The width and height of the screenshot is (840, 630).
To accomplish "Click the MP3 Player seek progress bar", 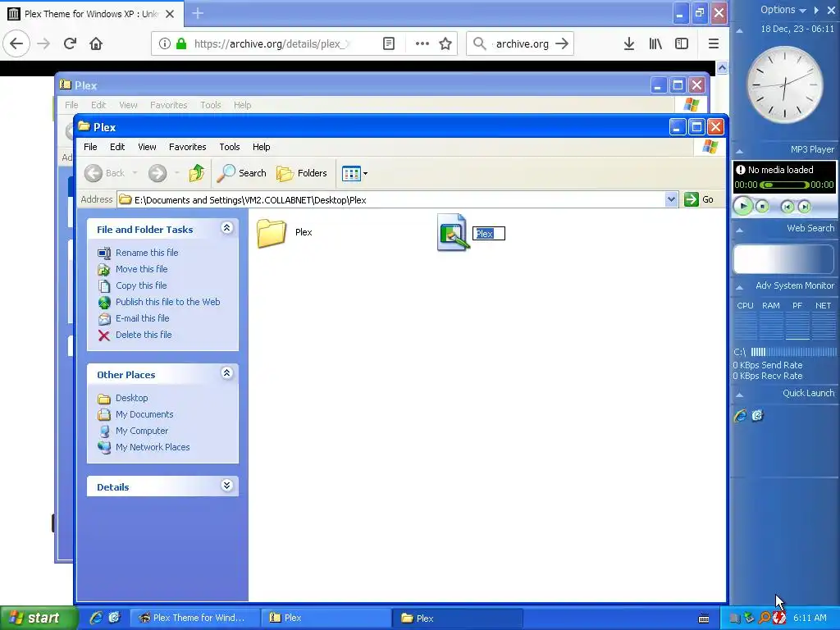I will click(x=784, y=185).
